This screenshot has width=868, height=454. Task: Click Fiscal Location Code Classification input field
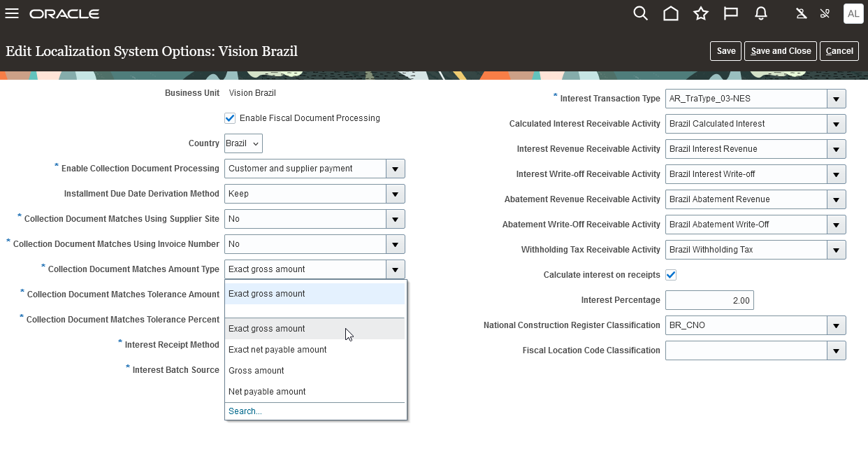click(x=746, y=350)
